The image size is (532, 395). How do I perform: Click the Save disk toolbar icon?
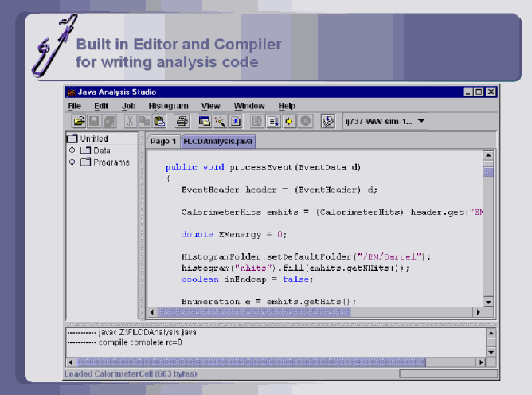[94, 122]
